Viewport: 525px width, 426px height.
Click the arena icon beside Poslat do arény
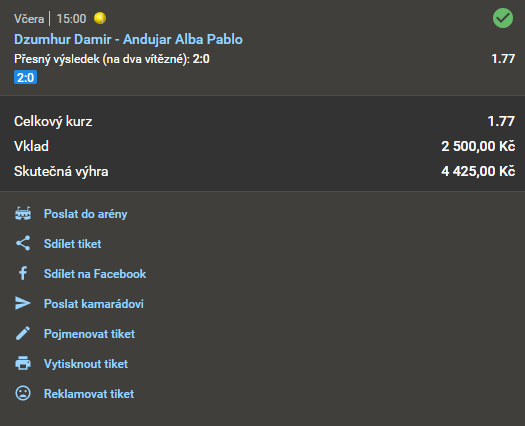pos(23,214)
